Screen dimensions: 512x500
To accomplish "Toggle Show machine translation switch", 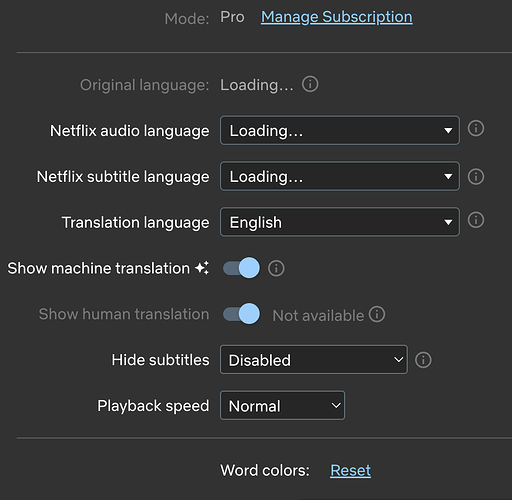I will pos(241,268).
